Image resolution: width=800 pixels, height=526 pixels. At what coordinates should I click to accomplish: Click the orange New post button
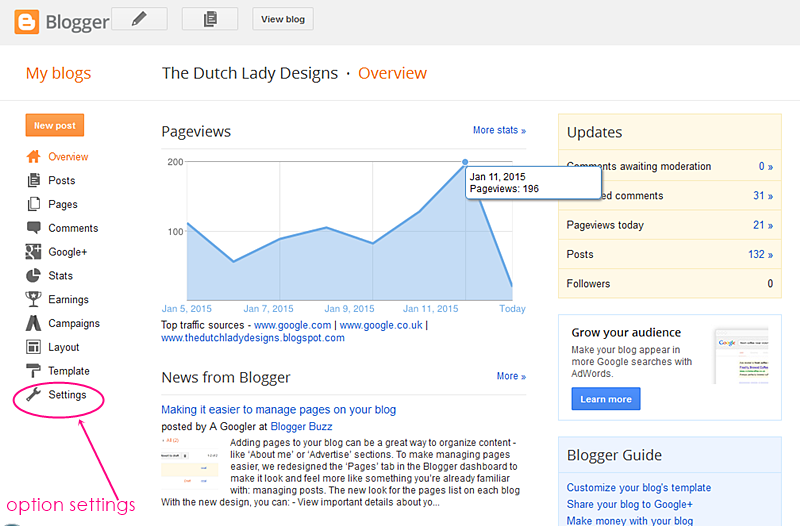click(55, 126)
